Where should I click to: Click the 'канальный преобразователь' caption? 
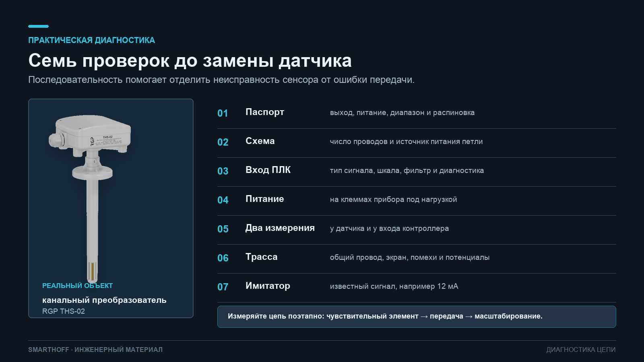[104, 300]
